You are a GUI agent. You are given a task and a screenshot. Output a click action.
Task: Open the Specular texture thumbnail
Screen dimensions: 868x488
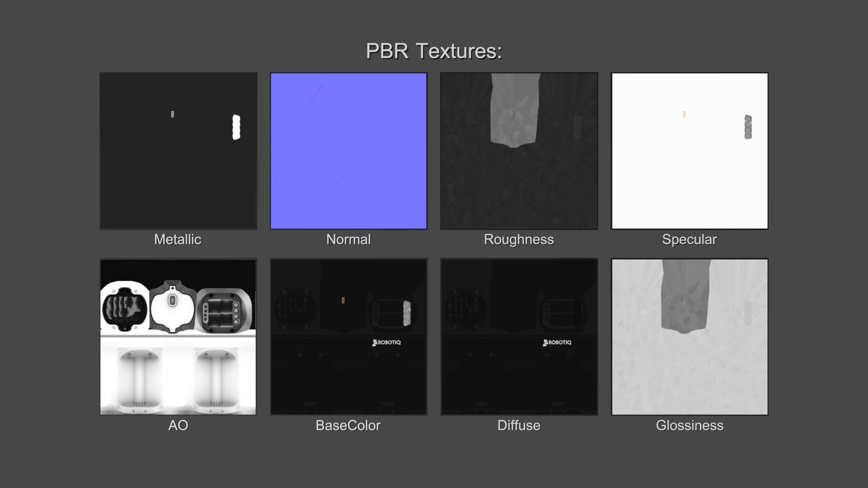[689, 151]
